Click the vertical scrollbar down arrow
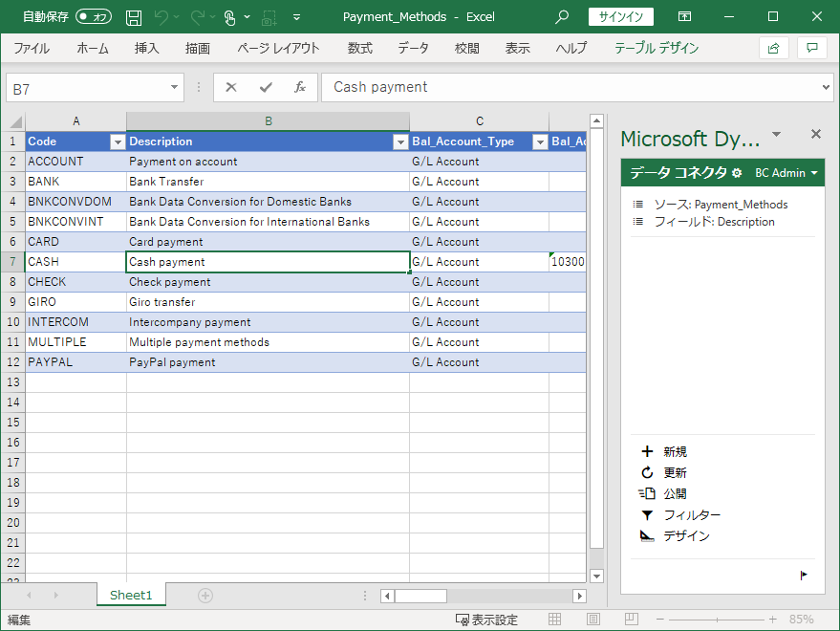840x631 pixels. tap(596, 576)
